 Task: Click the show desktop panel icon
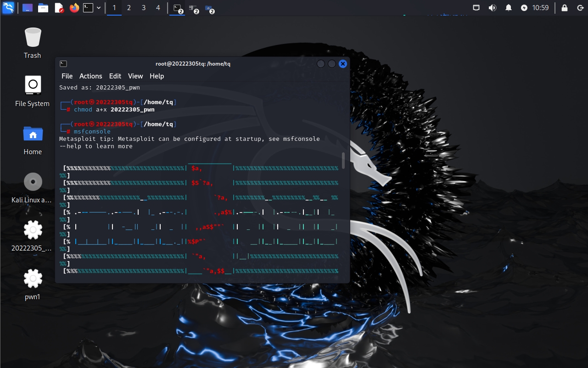tap(28, 8)
